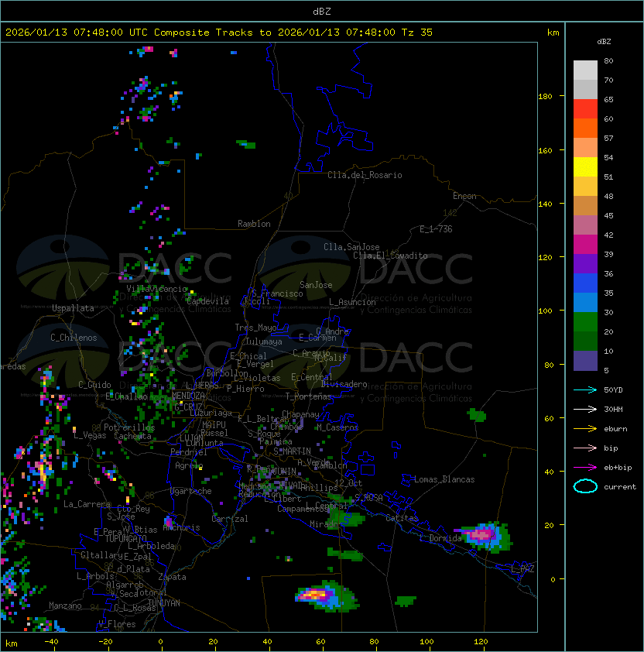Click the yellow eburn arrow in legend
644x652 pixels.
pos(585,429)
